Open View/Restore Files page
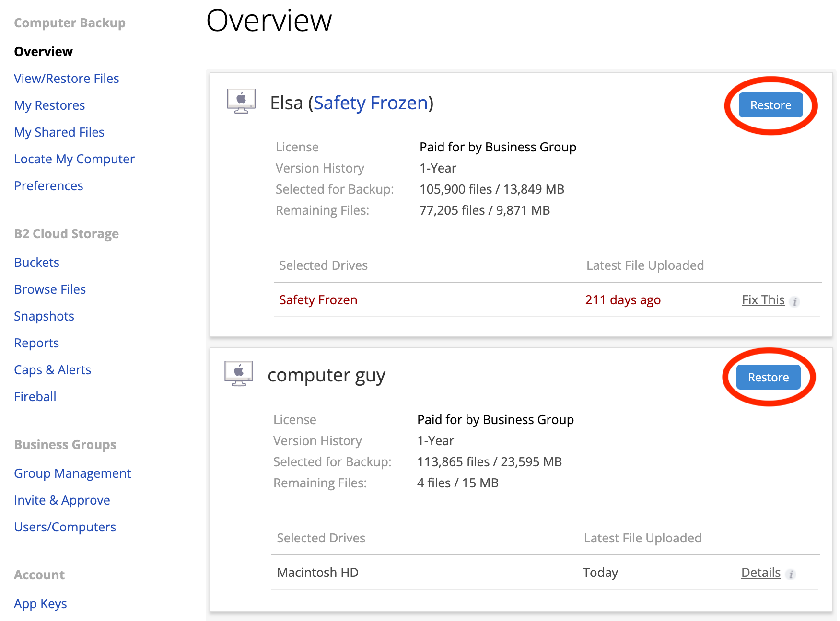 click(67, 79)
